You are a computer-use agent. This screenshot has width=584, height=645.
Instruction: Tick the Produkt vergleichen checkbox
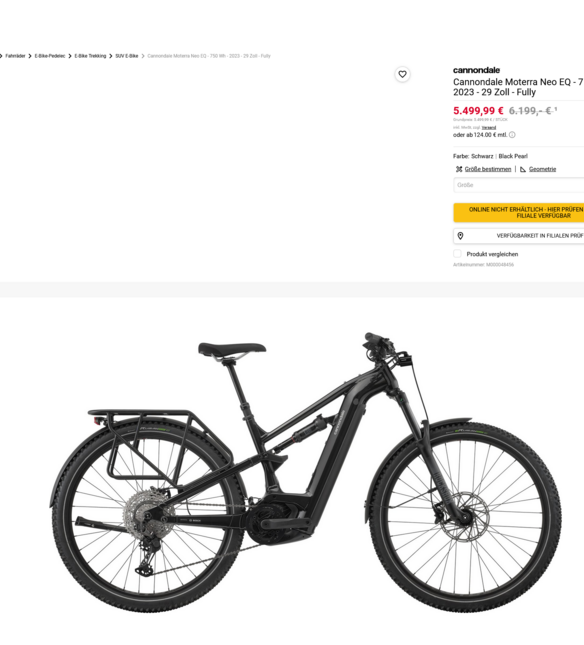coord(457,253)
